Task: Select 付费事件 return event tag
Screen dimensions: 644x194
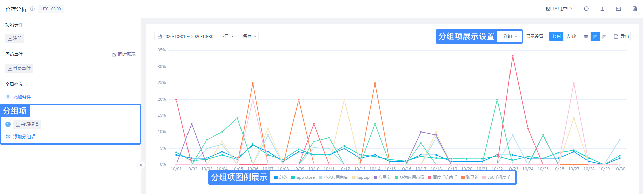Action: click(19, 69)
